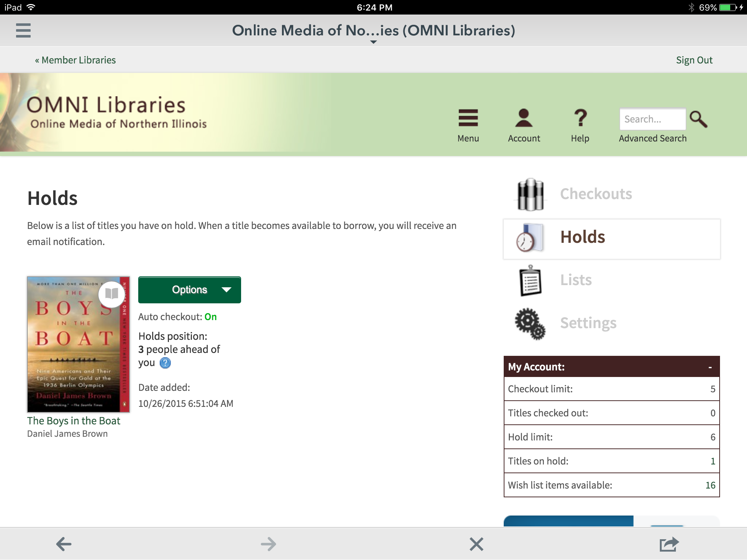The image size is (747, 560).
Task: Open Help question mark icon
Action: tap(580, 118)
